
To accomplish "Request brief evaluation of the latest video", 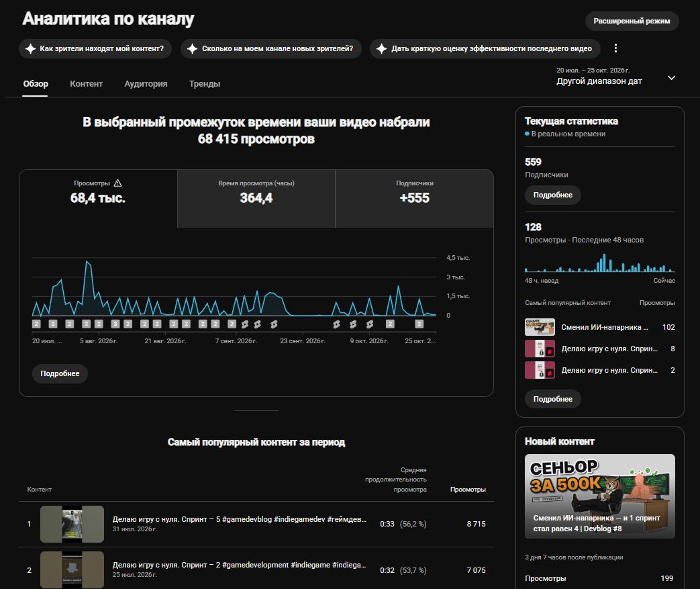I will tap(485, 49).
